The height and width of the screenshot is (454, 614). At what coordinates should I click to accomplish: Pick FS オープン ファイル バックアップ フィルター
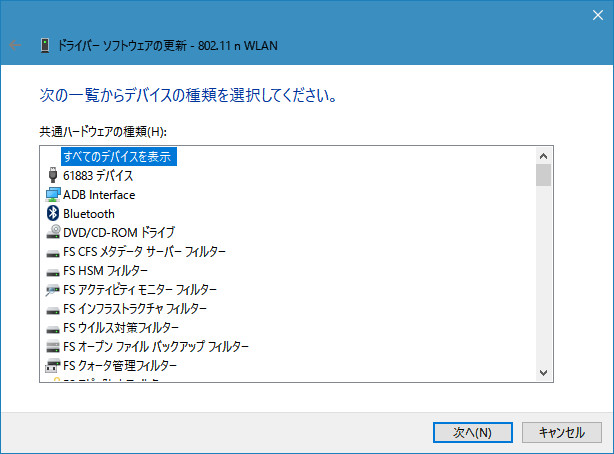coord(156,346)
